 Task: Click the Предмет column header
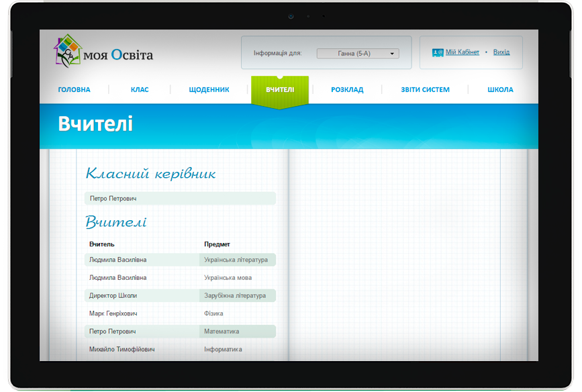[217, 244]
